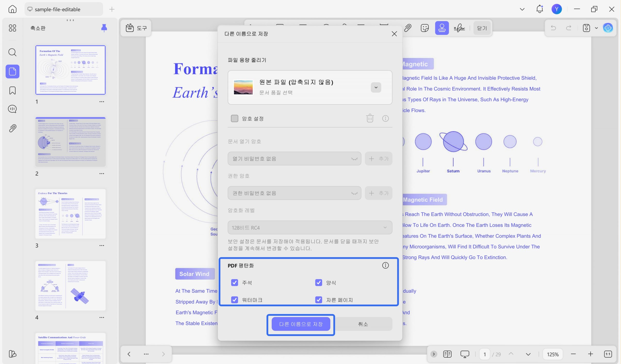Click the 닫기 button in toolbar
This screenshot has height=364, width=621.
coord(482,28)
